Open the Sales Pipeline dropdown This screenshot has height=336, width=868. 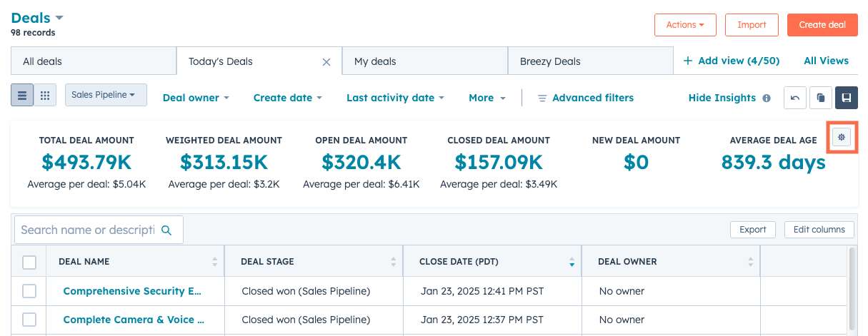(106, 95)
